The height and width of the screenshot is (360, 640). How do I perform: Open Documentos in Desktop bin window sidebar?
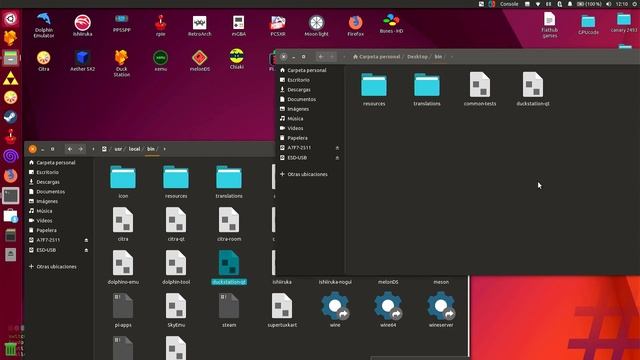(301, 99)
